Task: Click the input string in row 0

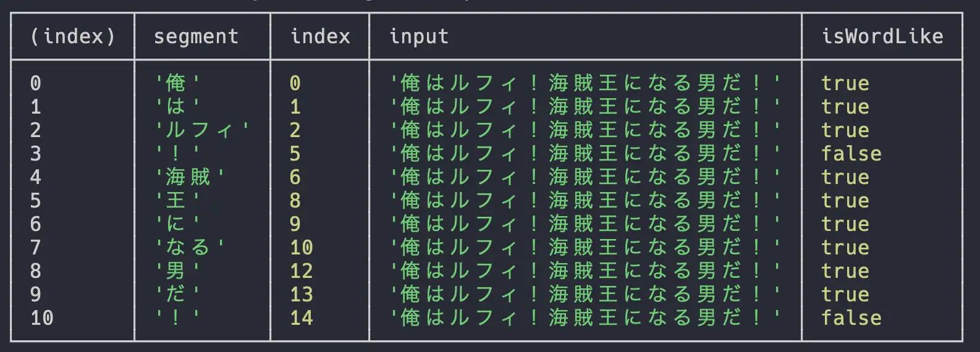Action: tap(585, 83)
